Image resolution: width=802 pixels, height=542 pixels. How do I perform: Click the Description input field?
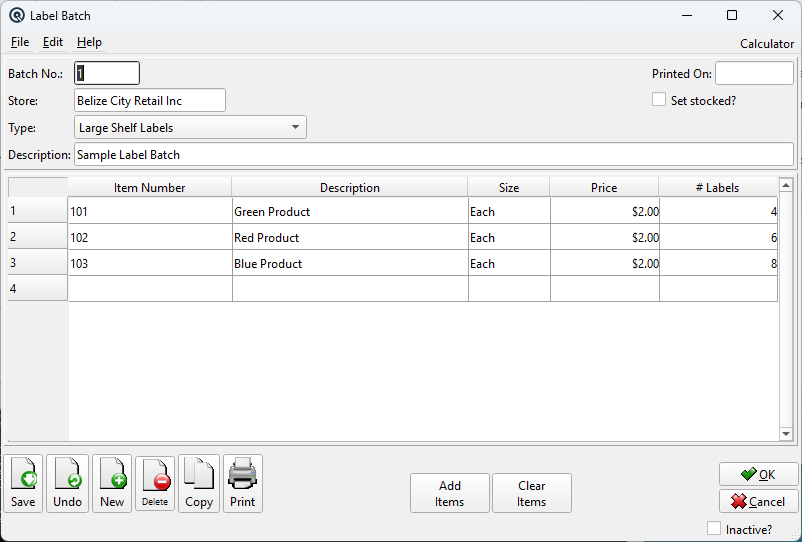(434, 154)
